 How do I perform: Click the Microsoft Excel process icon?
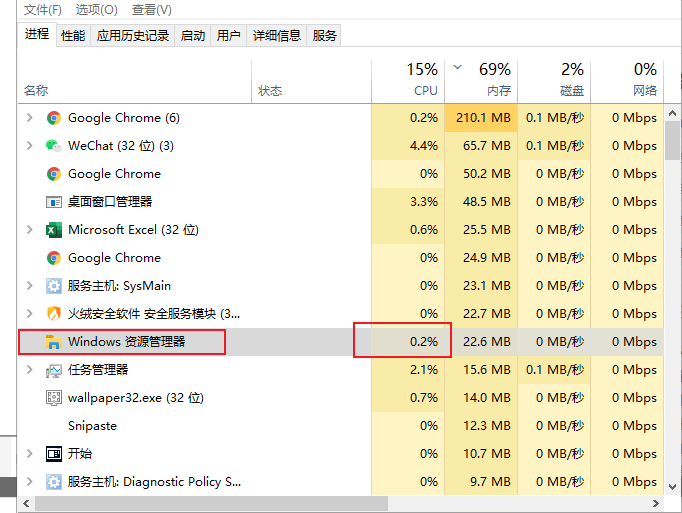(x=53, y=230)
